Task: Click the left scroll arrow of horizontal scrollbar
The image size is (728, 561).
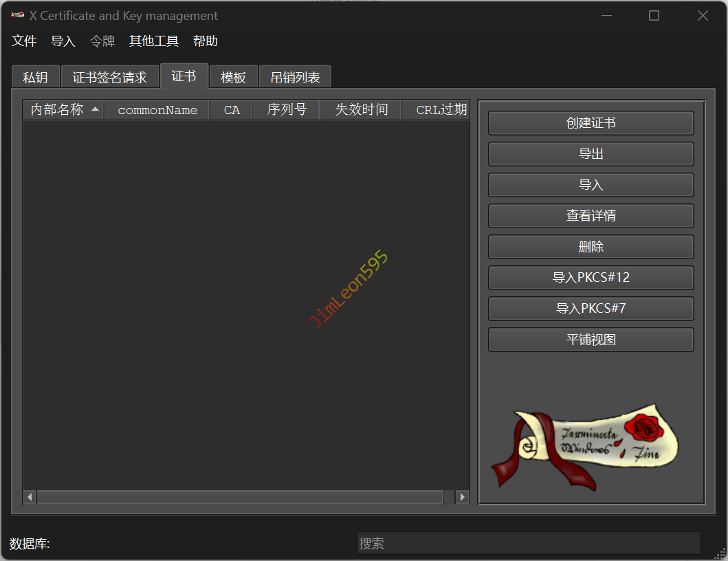Action: click(x=30, y=497)
